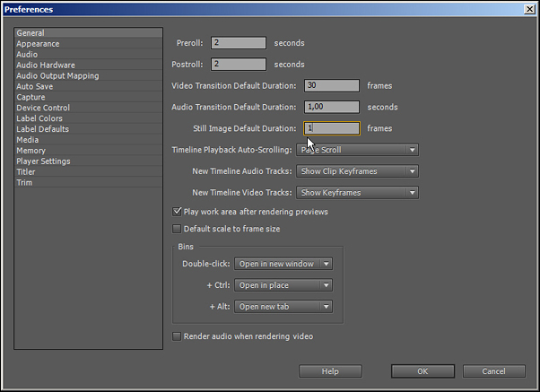Open Timeline Playback Auto-Scrolling dropdown

point(358,150)
